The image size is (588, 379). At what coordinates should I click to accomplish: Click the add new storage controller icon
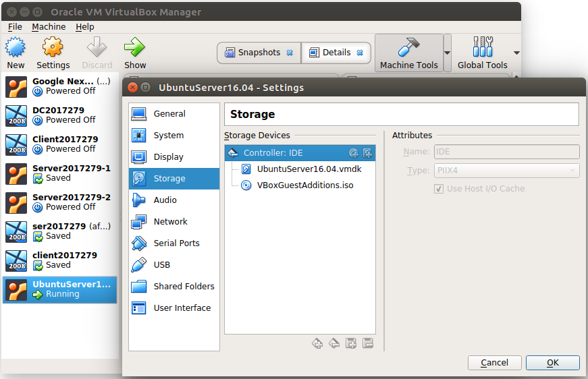[317, 343]
